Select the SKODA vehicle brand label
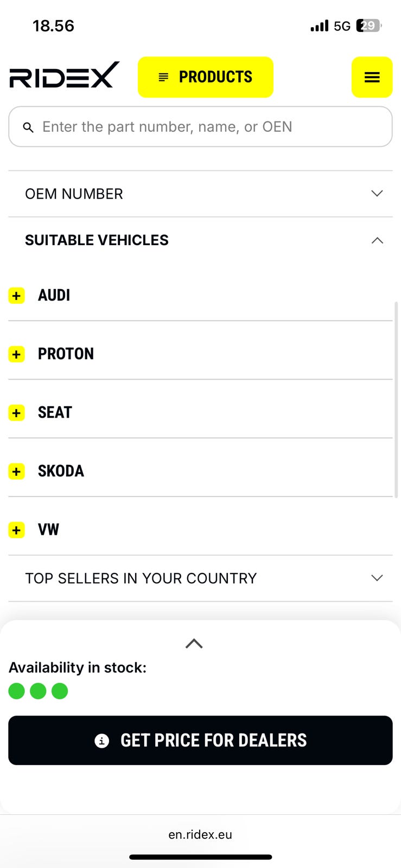The width and height of the screenshot is (401, 868). tap(61, 471)
